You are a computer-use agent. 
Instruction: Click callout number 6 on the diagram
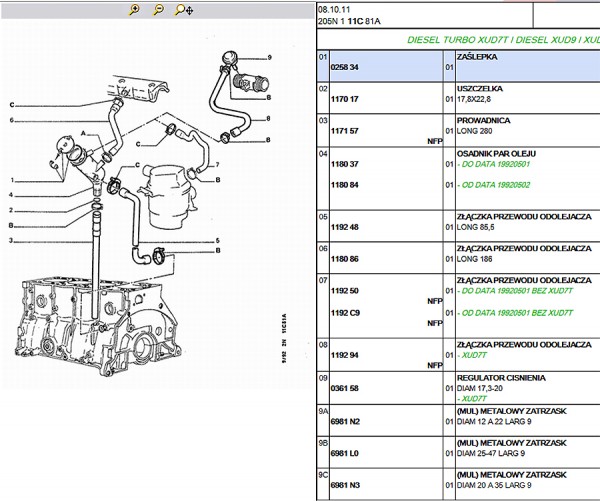coord(11,121)
